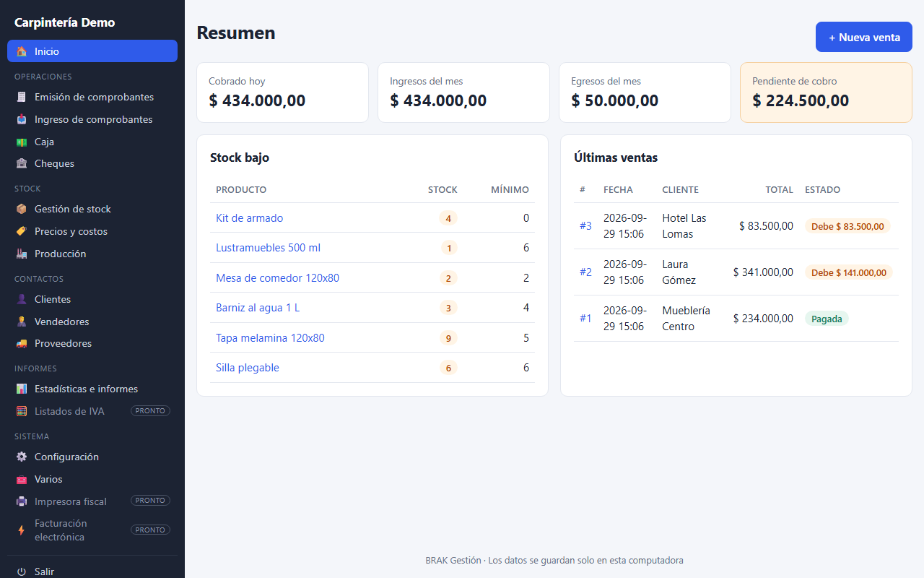Click the Debe $ 141.000,00 status badge
The width and height of the screenshot is (924, 578).
[x=849, y=272]
